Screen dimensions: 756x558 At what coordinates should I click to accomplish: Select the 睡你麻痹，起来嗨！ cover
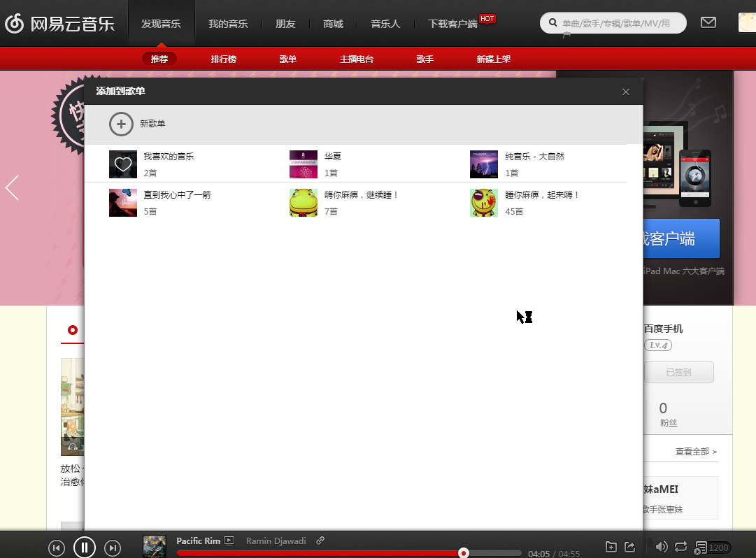(483, 203)
